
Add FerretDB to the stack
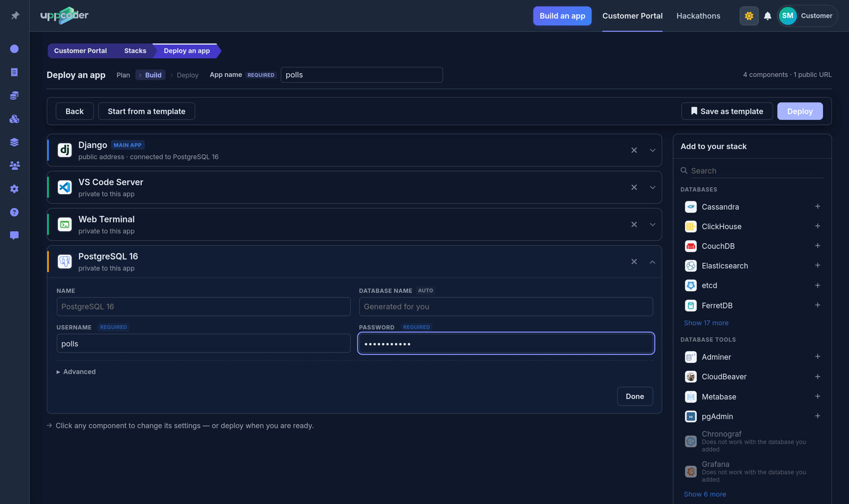(x=817, y=305)
